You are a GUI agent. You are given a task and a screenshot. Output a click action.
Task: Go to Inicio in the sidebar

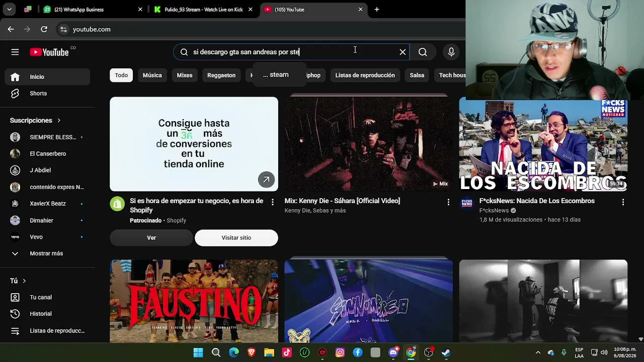(47, 77)
